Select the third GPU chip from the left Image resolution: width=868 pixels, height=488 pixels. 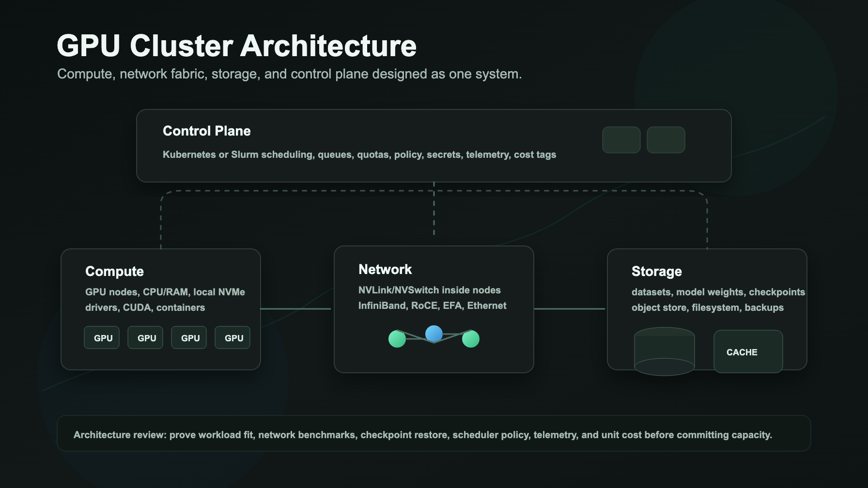[189, 337]
